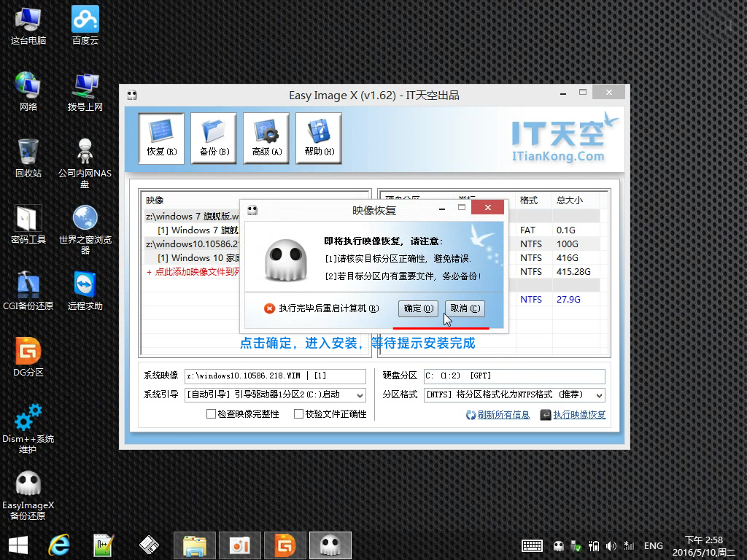Open the DG分区 desktop icon
This screenshot has width=747, height=560.
pos(28,357)
